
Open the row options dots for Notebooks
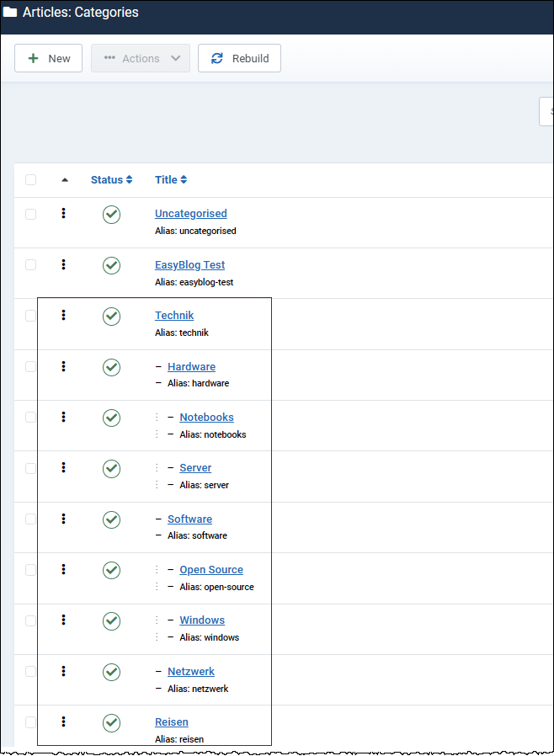[x=63, y=418]
